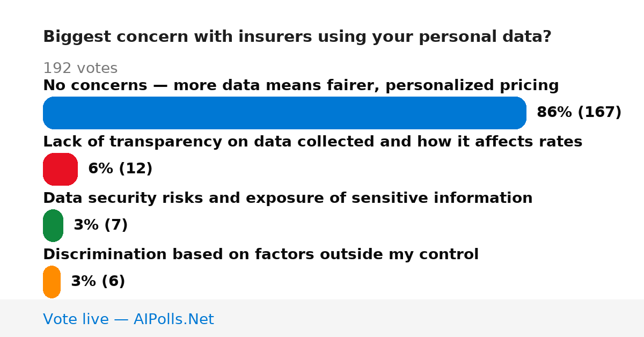Click the orange 3% result bar

pos(52,282)
